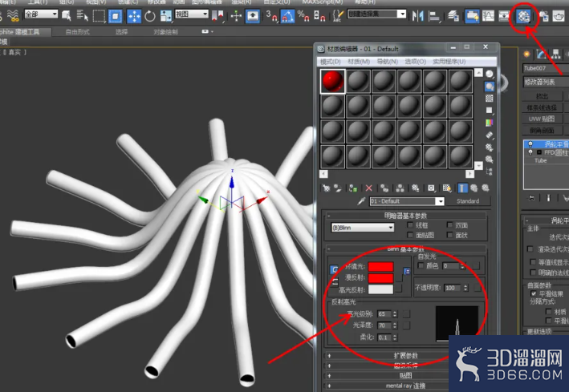Viewport: 569px width, 392px height.
Task: Open the 视图 reference coordinate dropdown
Action: coord(192,14)
